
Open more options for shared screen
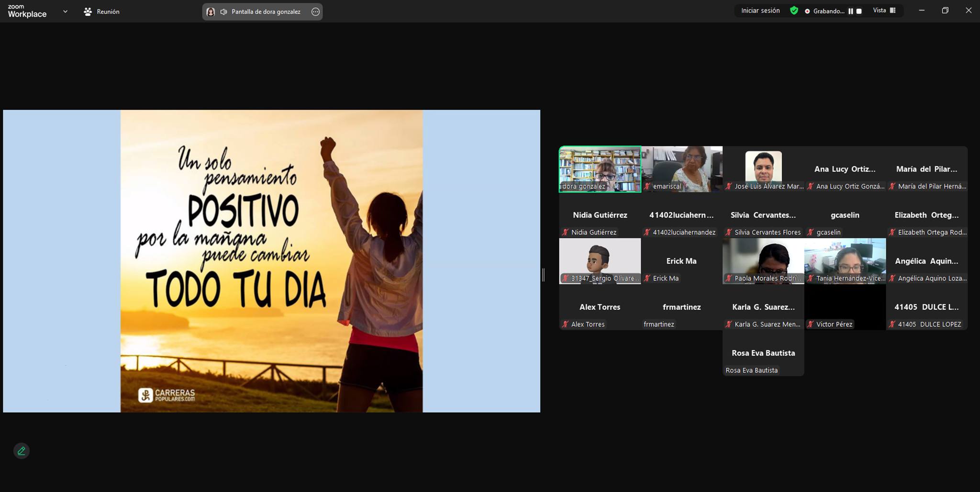click(x=315, y=12)
